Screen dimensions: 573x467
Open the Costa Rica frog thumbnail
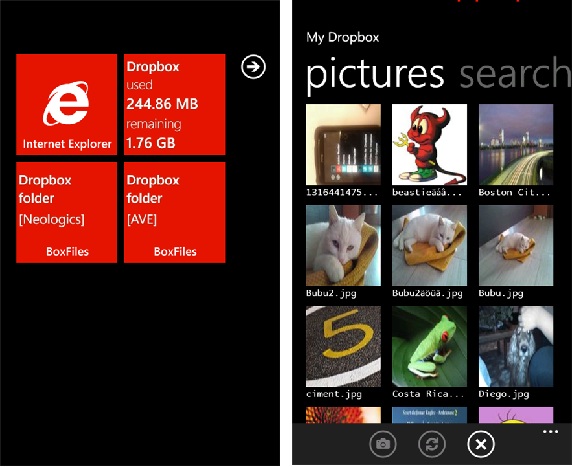click(x=429, y=346)
